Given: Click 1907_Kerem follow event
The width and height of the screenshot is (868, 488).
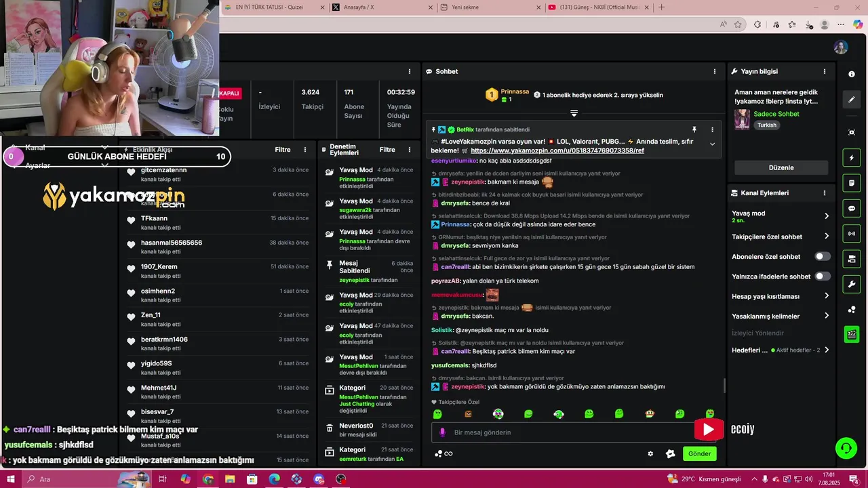Looking at the screenshot, I should coord(218,271).
